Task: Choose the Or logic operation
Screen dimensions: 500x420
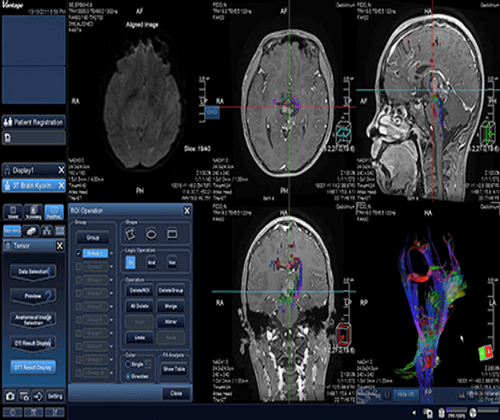Action: [x=131, y=263]
